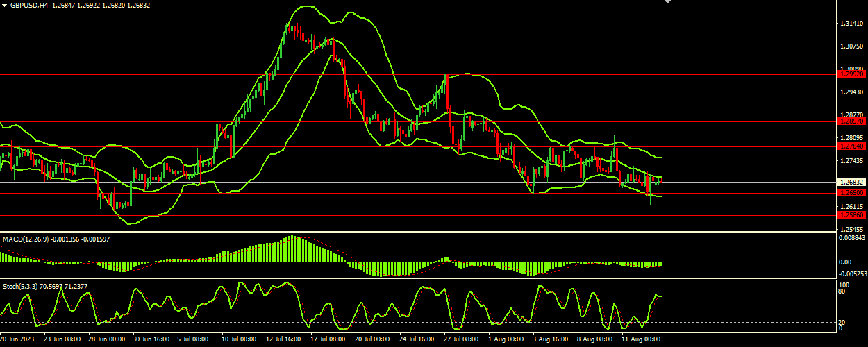Viewport: 868px width, 347px height.
Task: Select the 1.28570 red price level label
Action: [x=852, y=121]
